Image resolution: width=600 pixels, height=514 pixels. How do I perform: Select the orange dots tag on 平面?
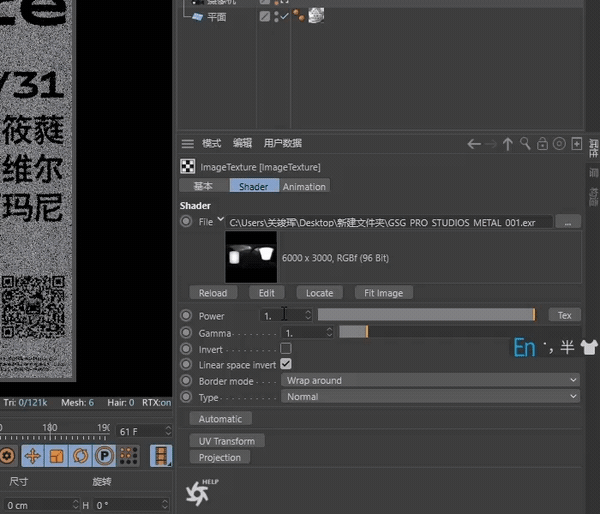(298, 15)
